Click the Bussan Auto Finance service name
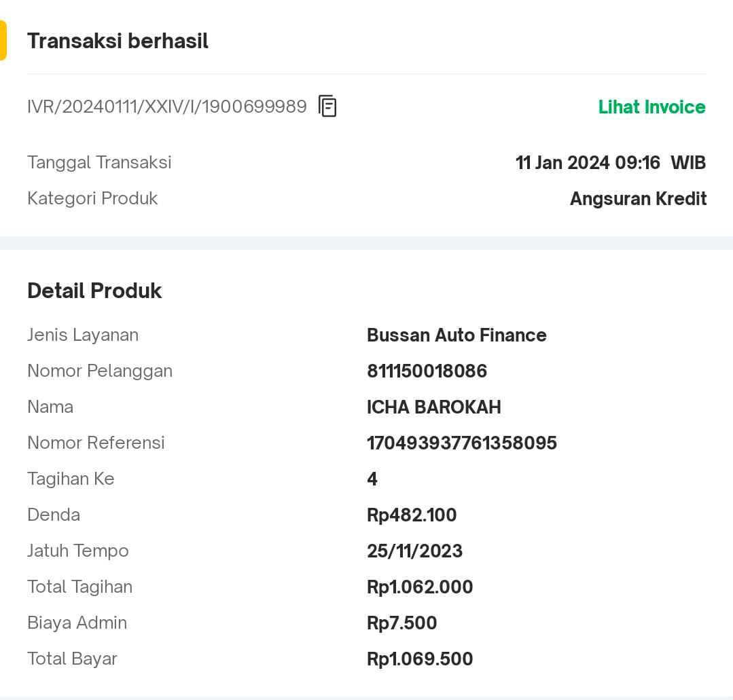 coord(457,335)
